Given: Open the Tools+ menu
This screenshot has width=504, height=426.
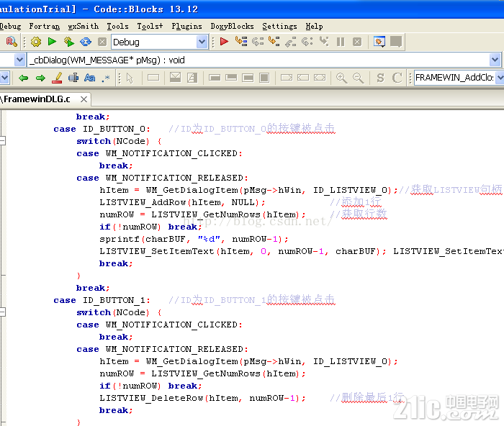Looking at the screenshot, I should (x=150, y=27).
